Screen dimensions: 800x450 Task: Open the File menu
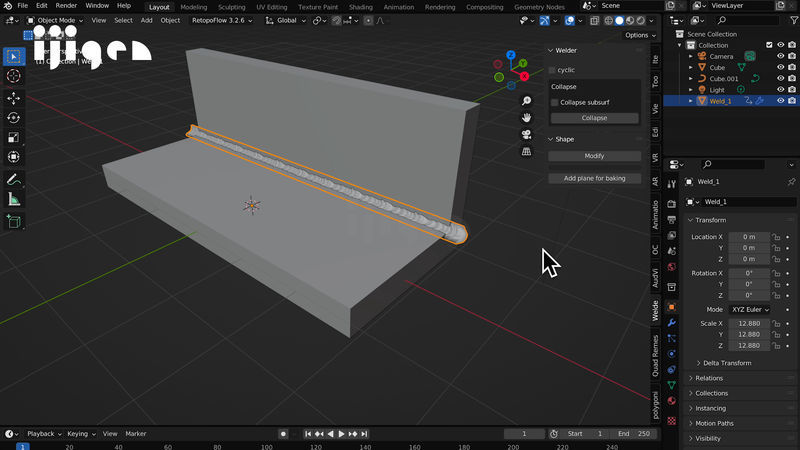pos(22,6)
